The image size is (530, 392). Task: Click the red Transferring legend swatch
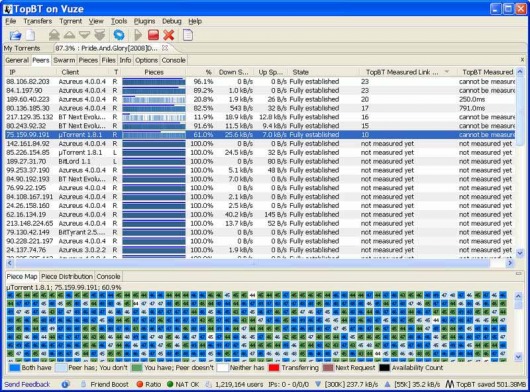click(273, 368)
